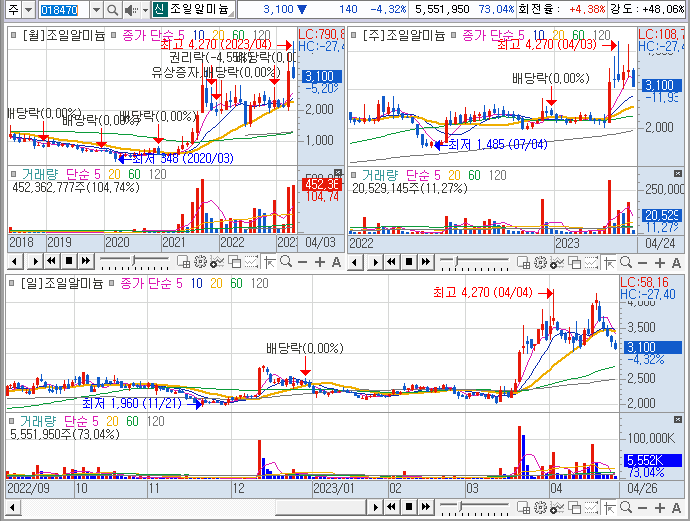Click the 'A' auto-fit icon on daily chart

[x=676, y=508]
